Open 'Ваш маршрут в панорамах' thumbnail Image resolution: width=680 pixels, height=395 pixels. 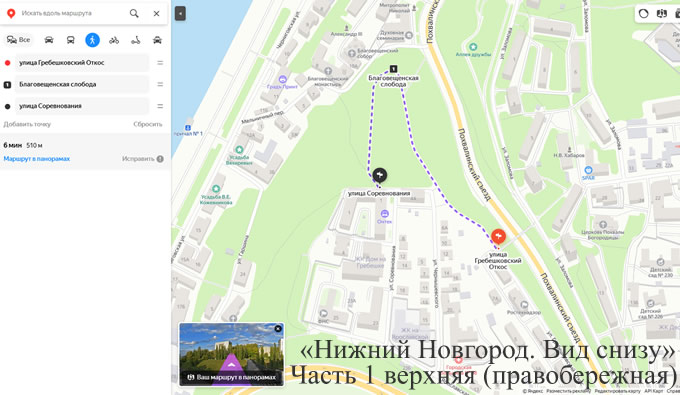click(x=232, y=355)
